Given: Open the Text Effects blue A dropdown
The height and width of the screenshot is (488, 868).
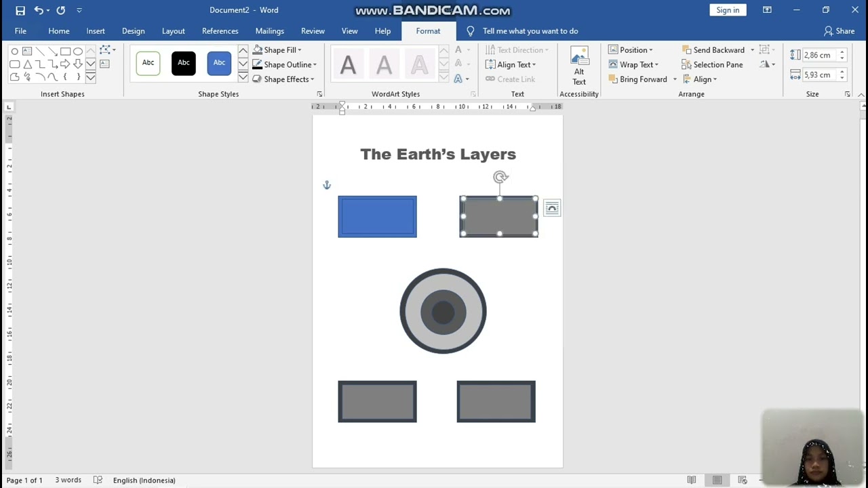Looking at the screenshot, I should [x=462, y=79].
